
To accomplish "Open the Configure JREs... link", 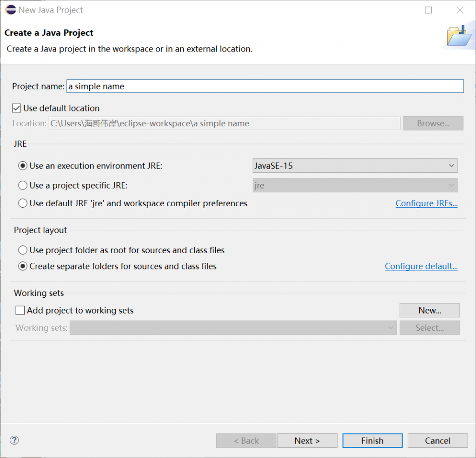I will (x=427, y=203).
